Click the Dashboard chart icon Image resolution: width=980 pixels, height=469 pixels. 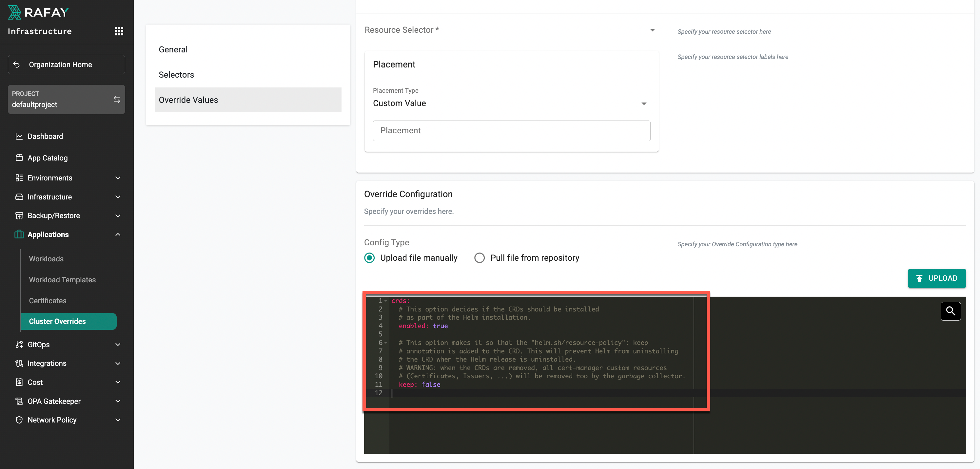pyautogui.click(x=19, y=136)
